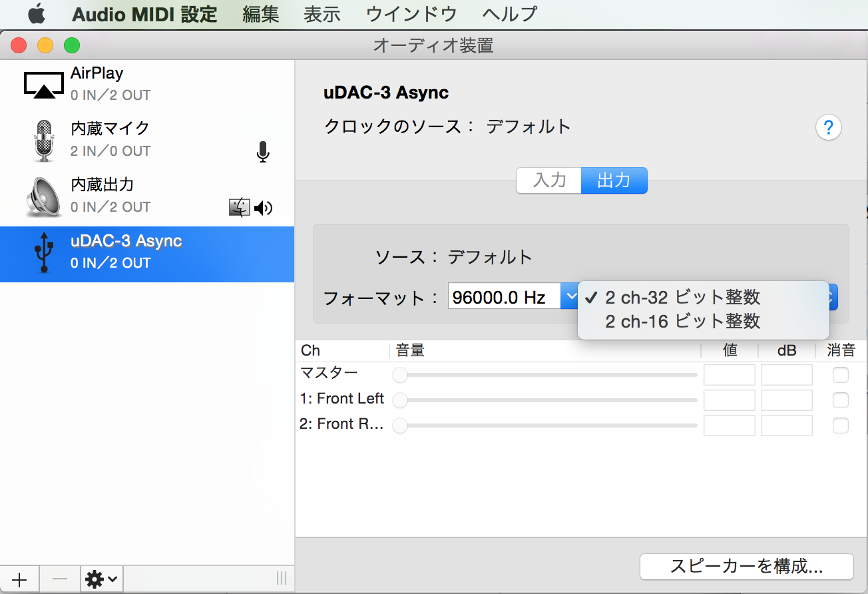Toggle mute checkbox for 2: Front Right channel

point(841,426)
